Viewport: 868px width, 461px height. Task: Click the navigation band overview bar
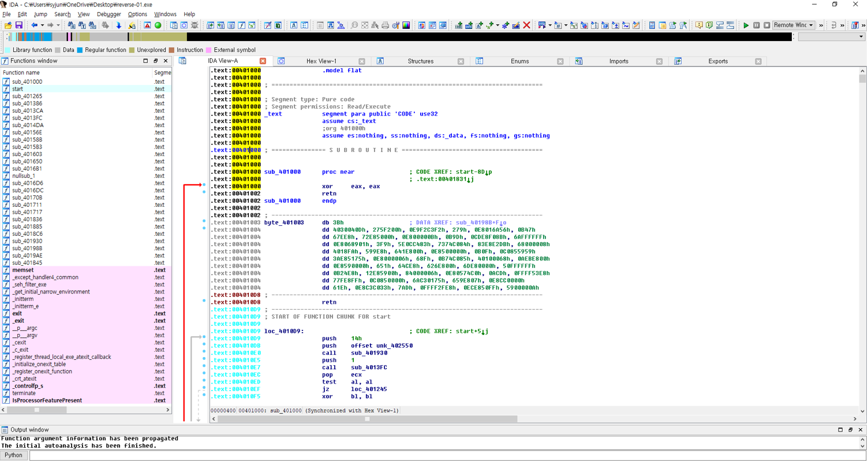pos(404,37)
